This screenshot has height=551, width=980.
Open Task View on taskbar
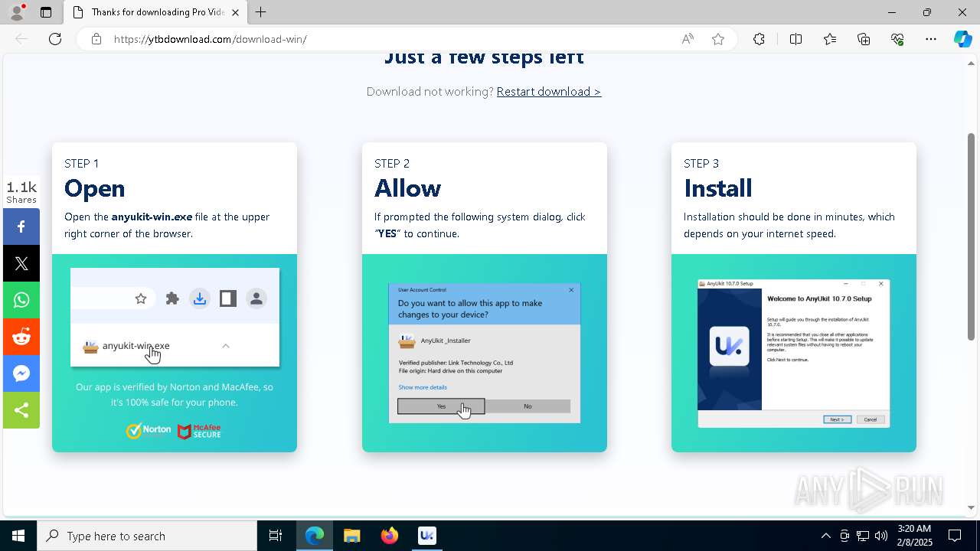pos(276,536)
